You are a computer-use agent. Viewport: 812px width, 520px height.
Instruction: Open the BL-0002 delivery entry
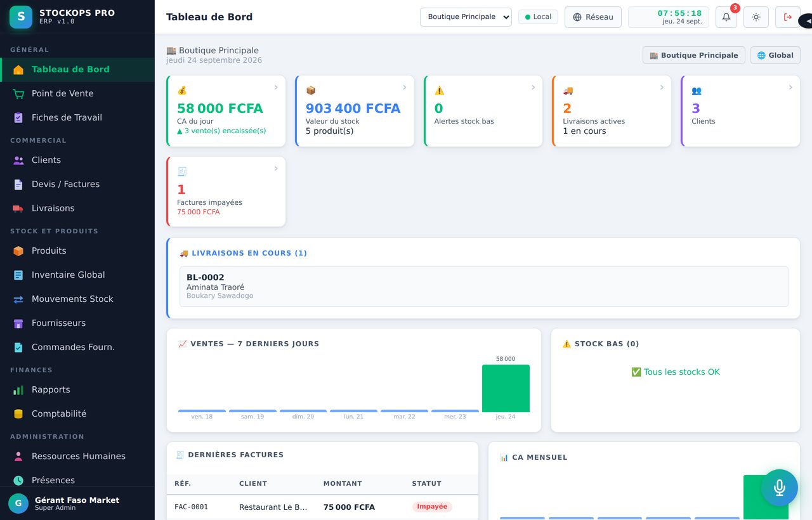[484, 287]
